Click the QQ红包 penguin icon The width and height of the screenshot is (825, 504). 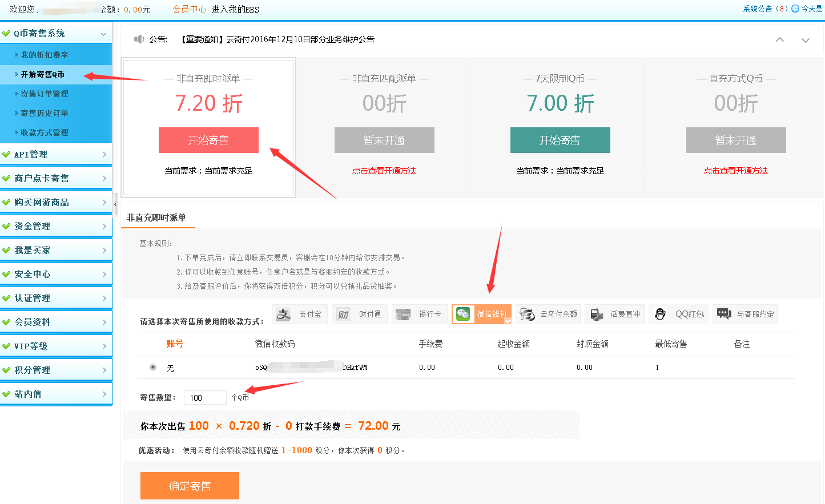click(661, 315)
